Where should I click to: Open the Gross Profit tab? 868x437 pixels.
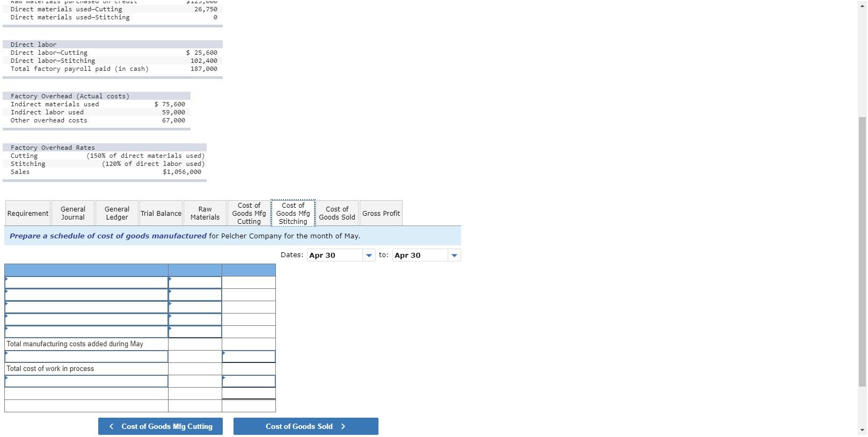click(381, 213)
